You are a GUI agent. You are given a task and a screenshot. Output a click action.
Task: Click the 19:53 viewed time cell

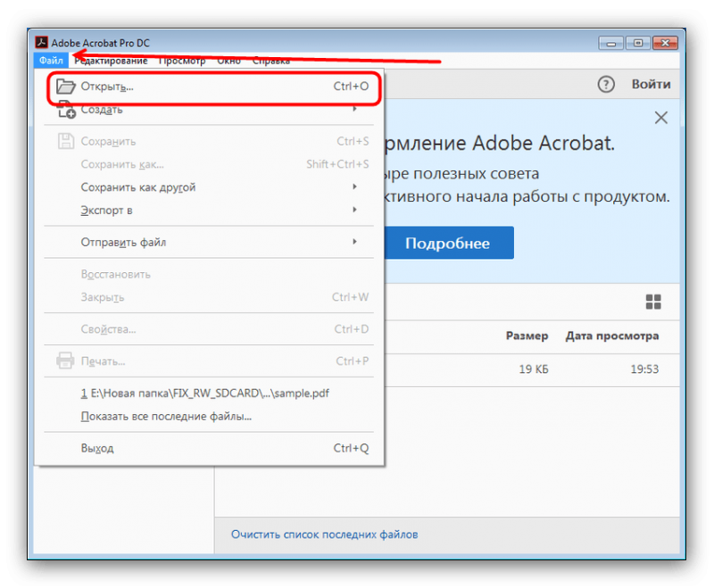pyautogui.click(x=644, y=369)
